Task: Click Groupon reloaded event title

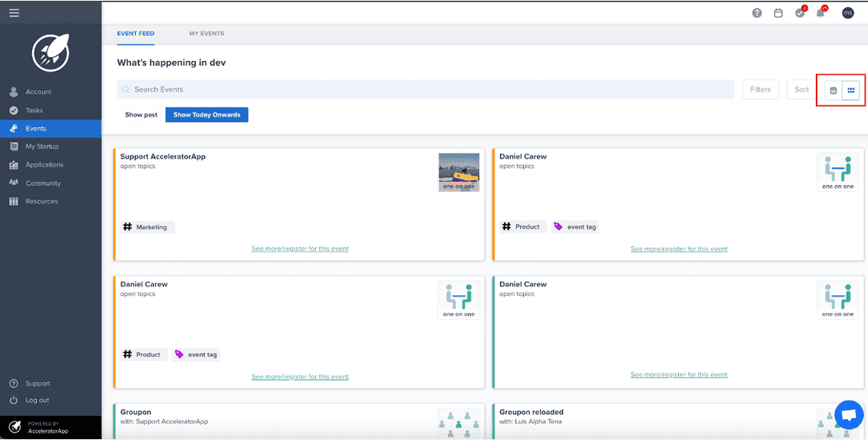Action: click(531, 413)
